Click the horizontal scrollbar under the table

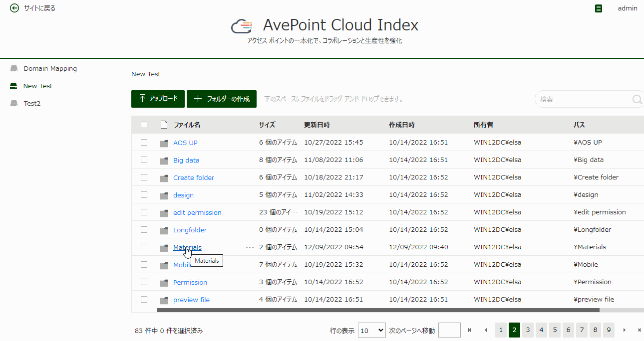[378, 310]
